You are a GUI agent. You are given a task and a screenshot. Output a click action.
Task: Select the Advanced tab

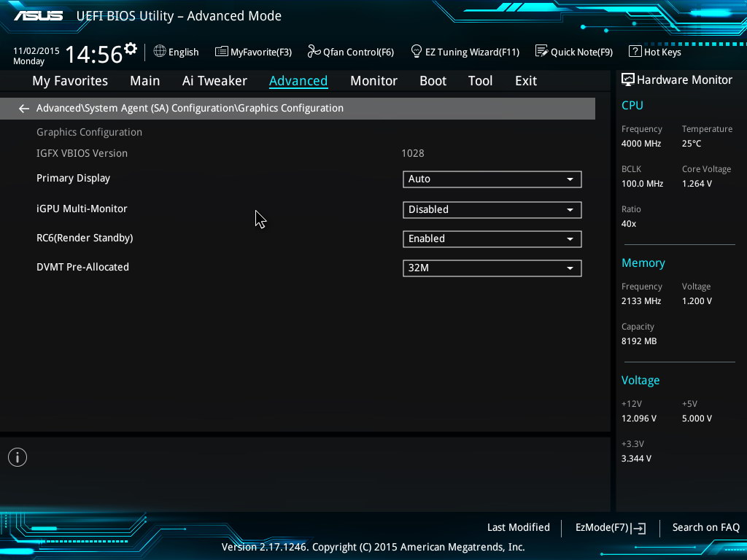(x=298, y=81)
